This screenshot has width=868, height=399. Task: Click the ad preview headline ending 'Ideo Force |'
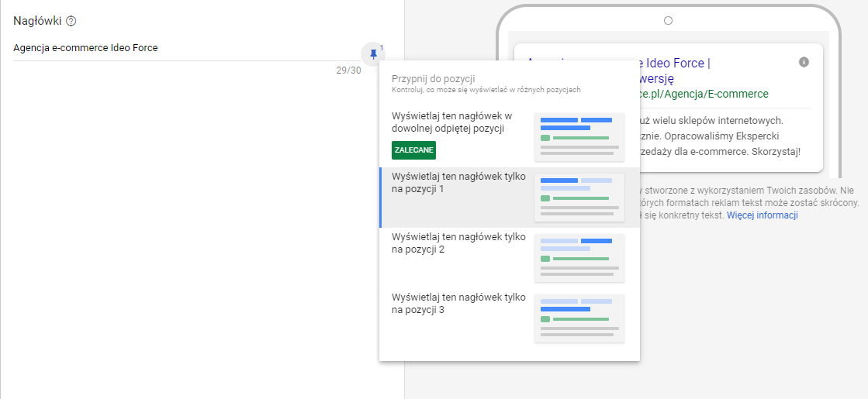coord(676,63)
